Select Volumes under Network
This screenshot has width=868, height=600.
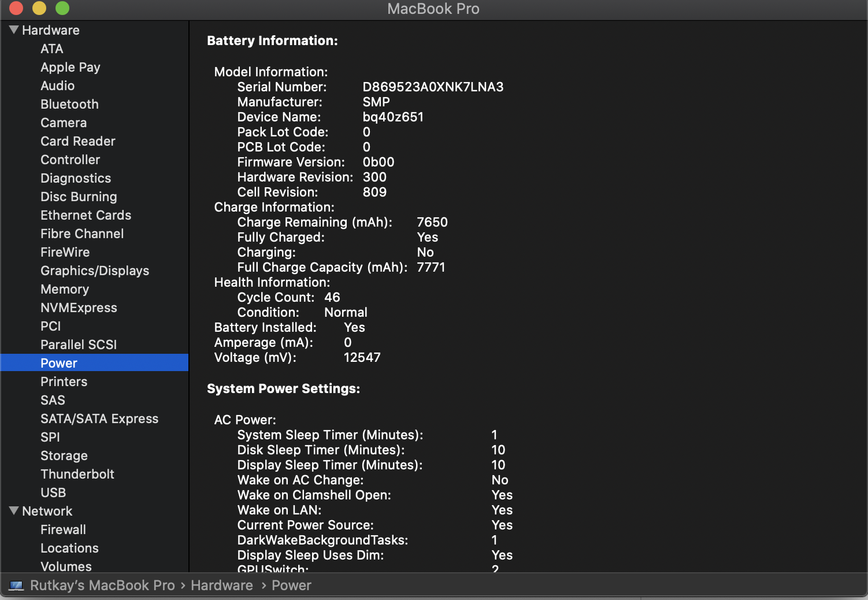tap(66, 566)
